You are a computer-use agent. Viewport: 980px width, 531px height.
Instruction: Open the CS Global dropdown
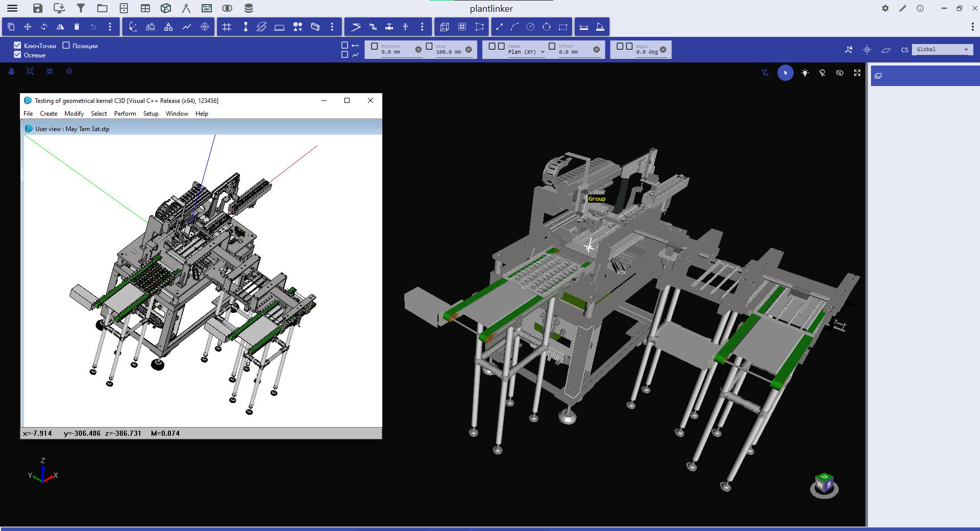(942, 50)
